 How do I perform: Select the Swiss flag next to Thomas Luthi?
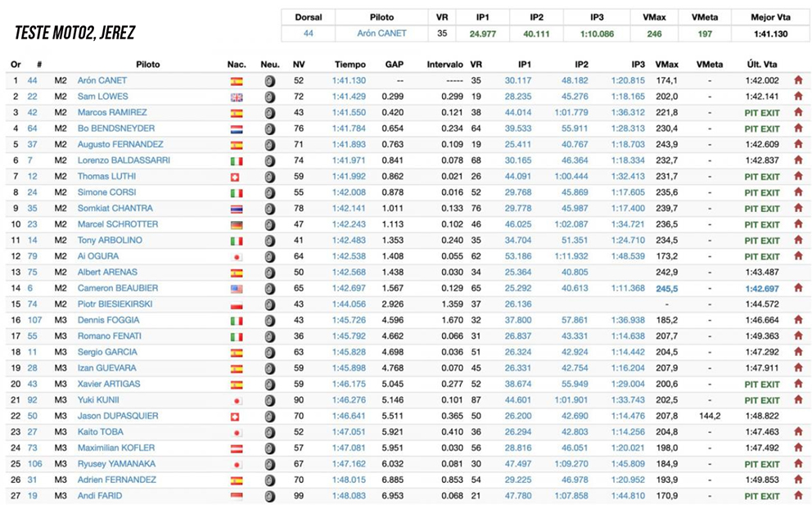pos(237,177)
